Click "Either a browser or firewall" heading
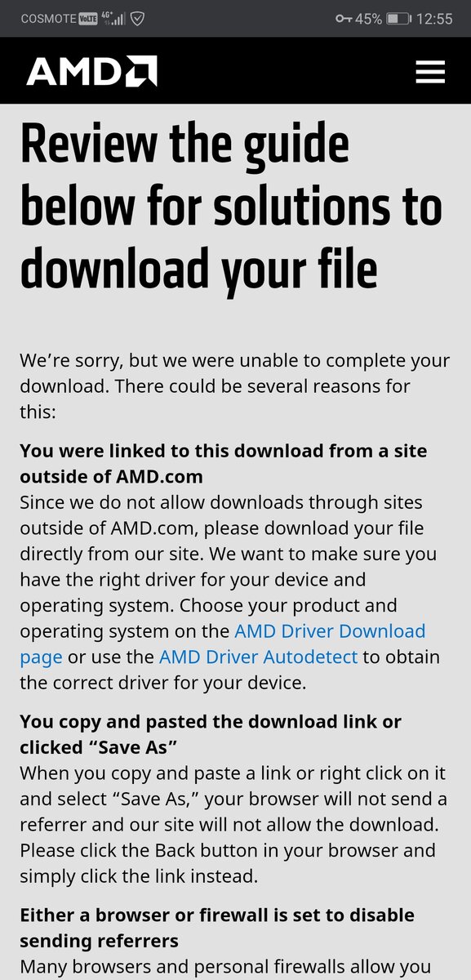Screen dimensions: 471x980 tap(217, 927)
